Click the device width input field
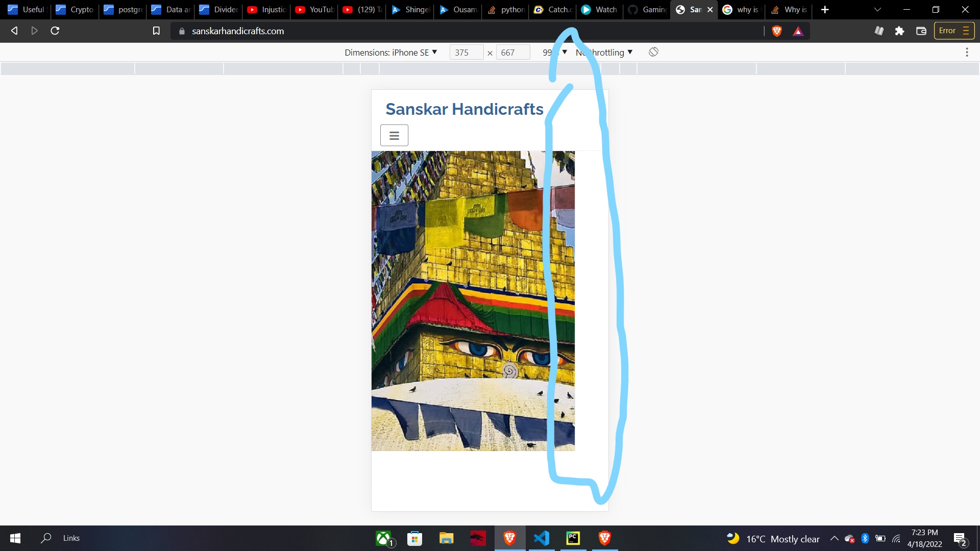Viewport: 980px width, 551px height. point(465,53)
